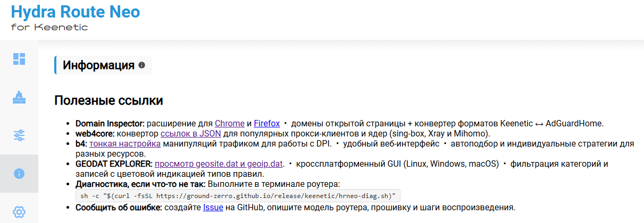Open the Firefox extension link

click(x=267, y=123)
